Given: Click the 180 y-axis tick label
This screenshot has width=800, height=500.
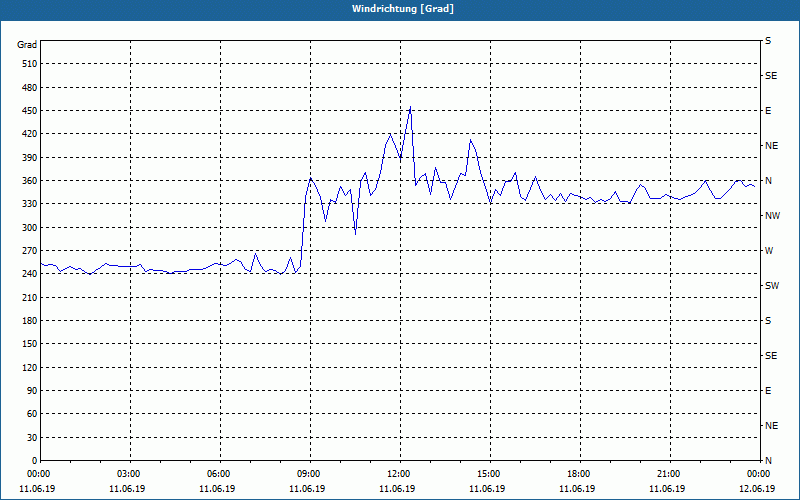Looking at the screenshot, I should click(x=30, y=321).
